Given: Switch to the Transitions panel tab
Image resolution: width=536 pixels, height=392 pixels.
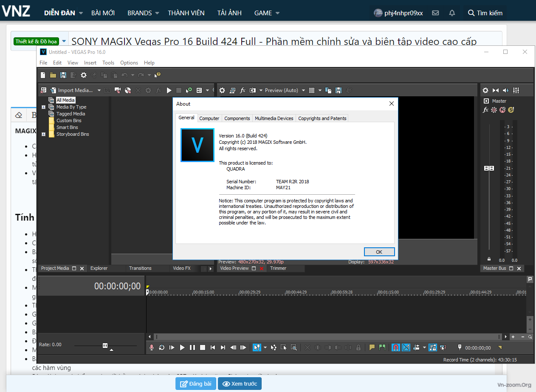Looking at the screenshot, I should click(140, 268).
